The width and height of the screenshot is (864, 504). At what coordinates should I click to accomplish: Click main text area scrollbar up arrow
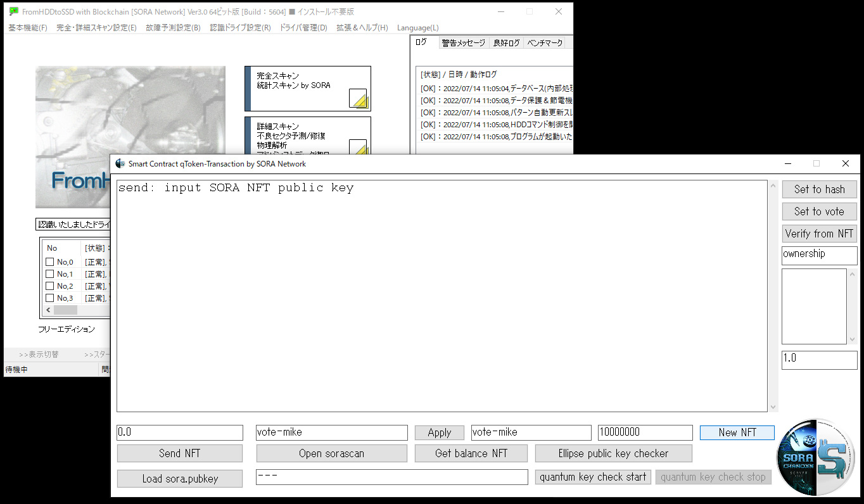click(x=772, y=186)
